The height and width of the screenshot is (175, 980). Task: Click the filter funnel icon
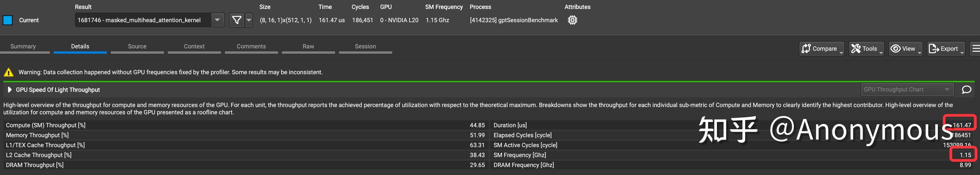236,20
